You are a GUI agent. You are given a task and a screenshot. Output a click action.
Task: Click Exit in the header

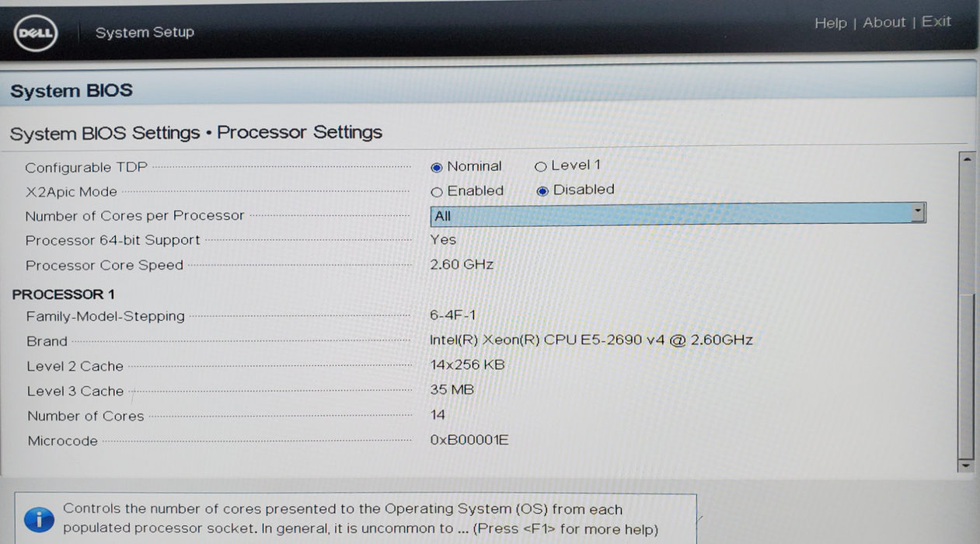point(936,22)
